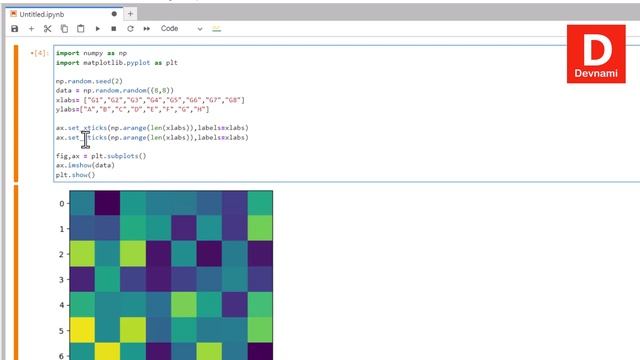Click y-axis tick label 3 on plot

click(62, 280)
